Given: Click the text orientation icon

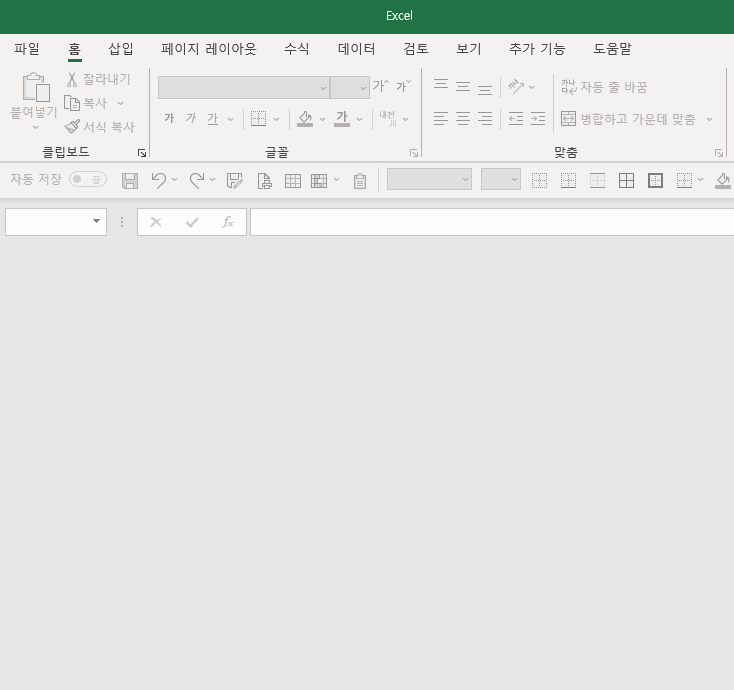Looking at the screenshot, I should point(516,87).
